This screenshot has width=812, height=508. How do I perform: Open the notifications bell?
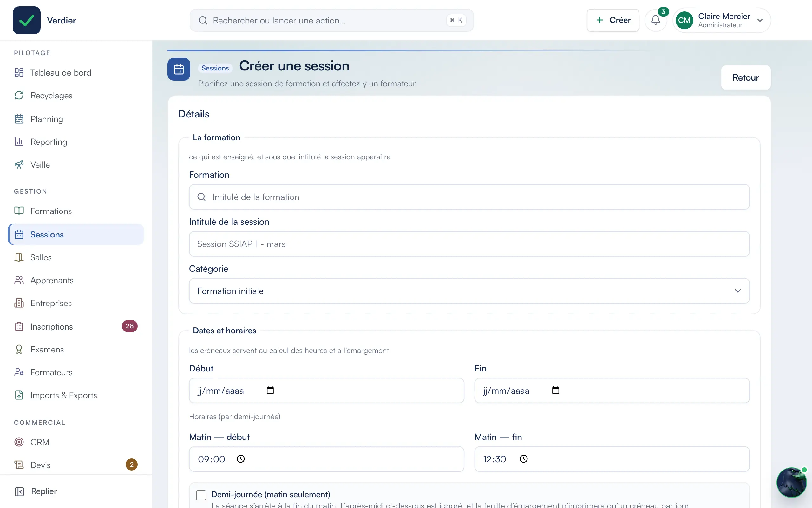point(655,20)
